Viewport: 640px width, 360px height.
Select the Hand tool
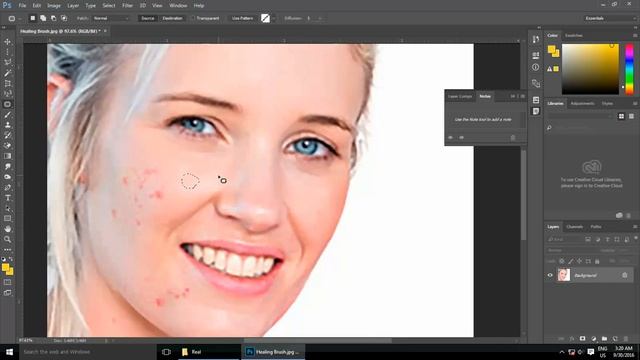[x=7, y=229]
